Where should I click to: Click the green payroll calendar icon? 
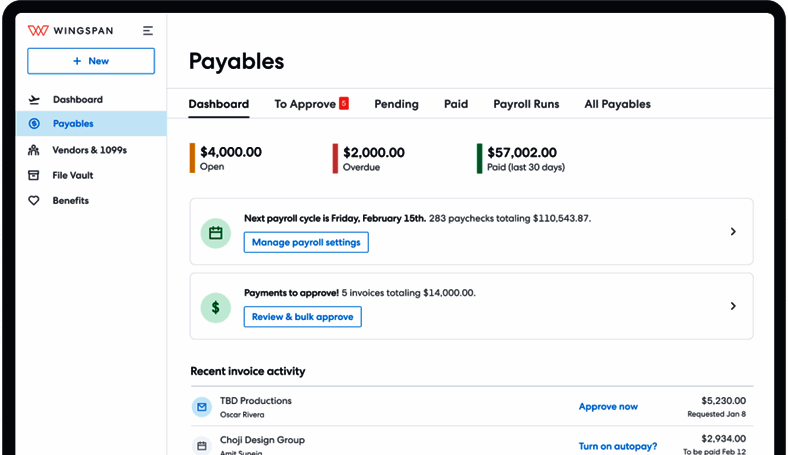(x=215, y=232)
